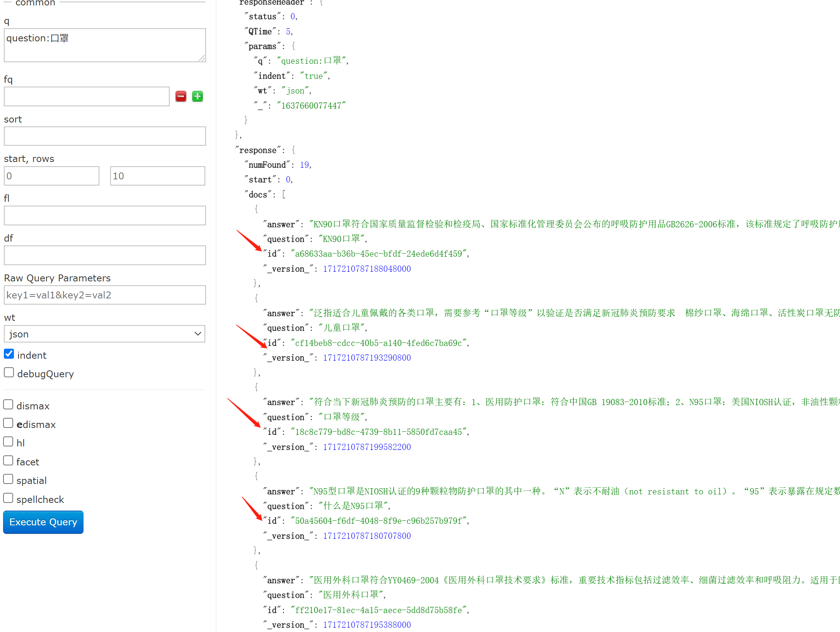Enable the spellcheck checkbox
The width and height of the screenshot is (840, 632).
click(x=8, y=498)
